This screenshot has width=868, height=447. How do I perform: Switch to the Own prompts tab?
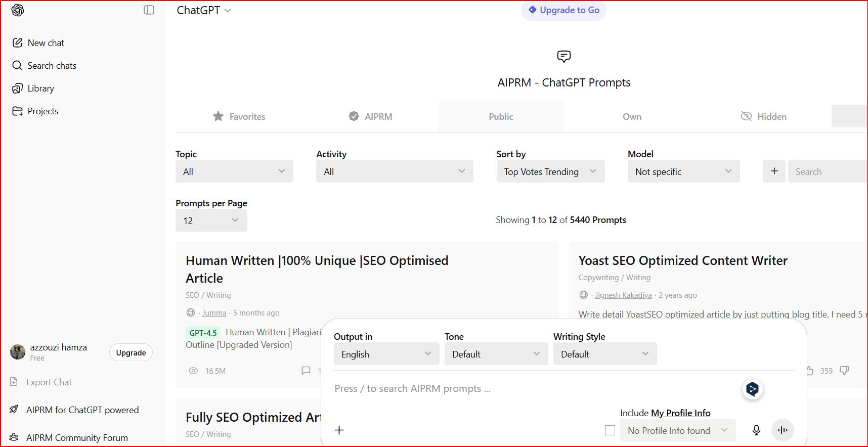click(x=632, y=117)
